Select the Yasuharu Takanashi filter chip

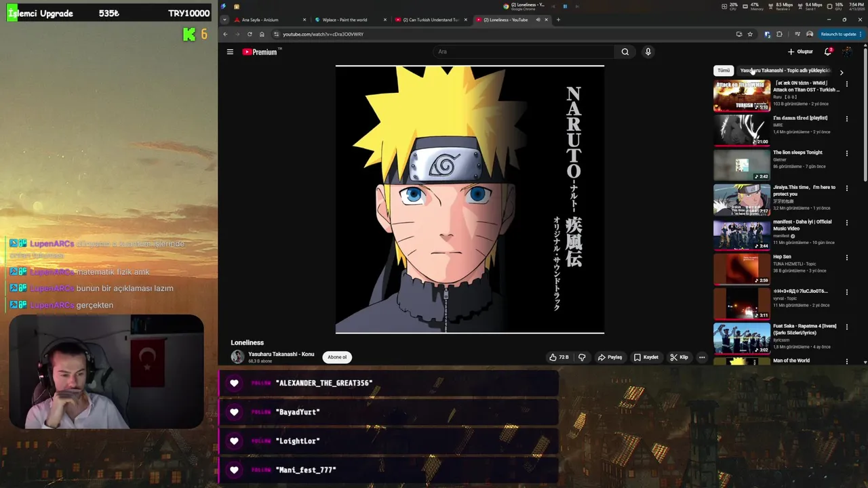coord(785,70)
